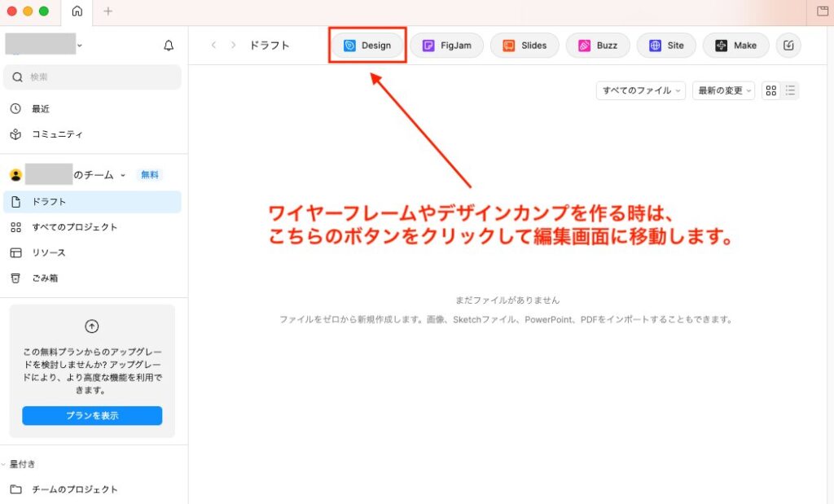The height and width of the screenshot is (504, 834).
Task: Click the プランを表示 button
Action: (92, 415)
